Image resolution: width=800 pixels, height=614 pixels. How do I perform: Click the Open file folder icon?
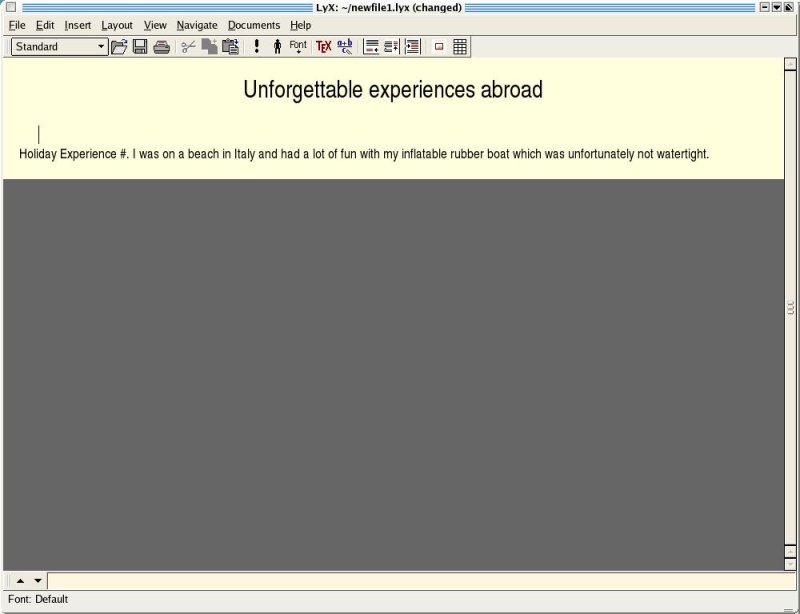click(x=119, y=46)
